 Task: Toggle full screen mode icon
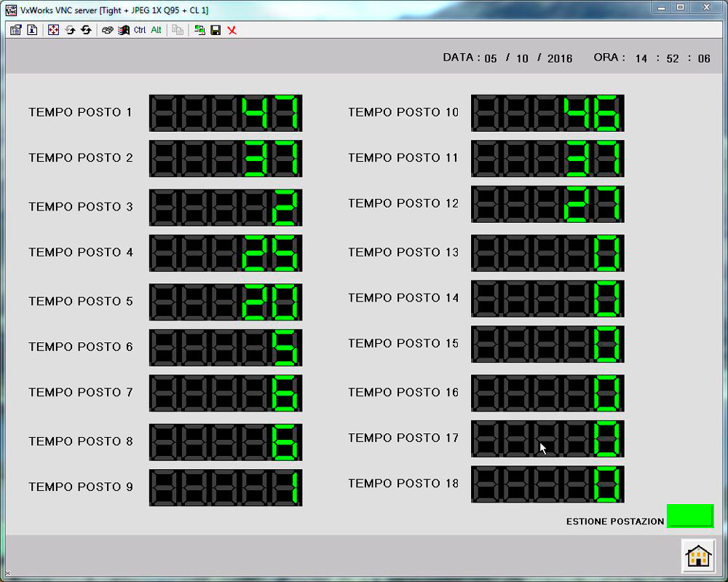(x=53, y=30)
